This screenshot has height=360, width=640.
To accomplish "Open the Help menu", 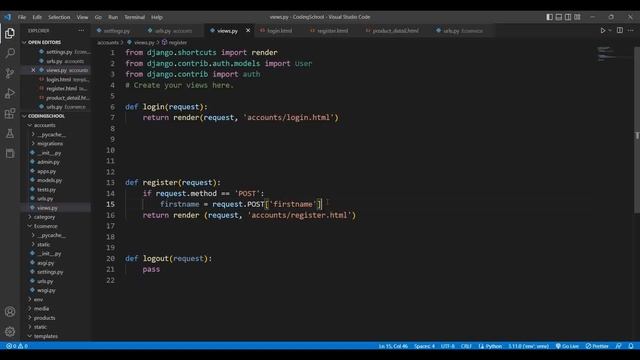I will point(157,17).
